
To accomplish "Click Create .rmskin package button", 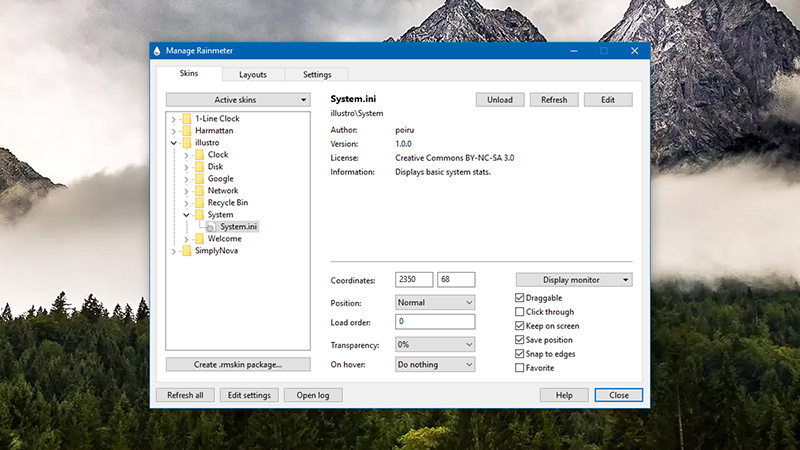I will point(238,365).
